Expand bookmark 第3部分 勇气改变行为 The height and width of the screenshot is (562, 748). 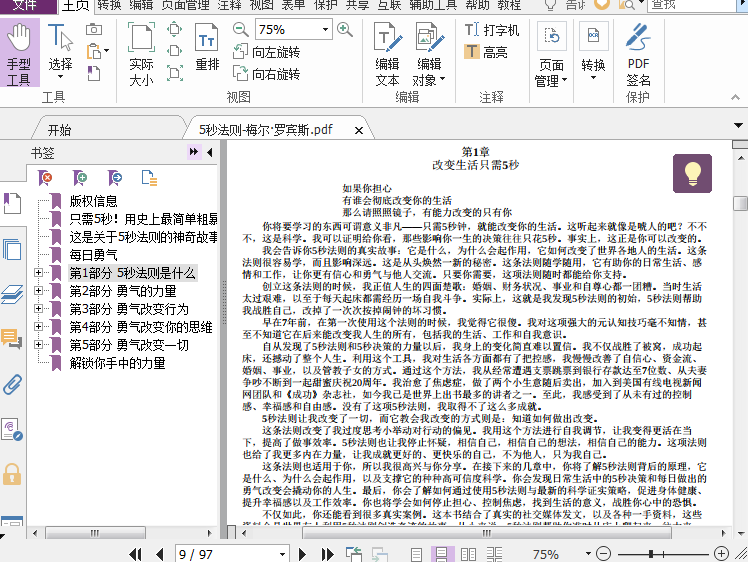pos(39,309)
